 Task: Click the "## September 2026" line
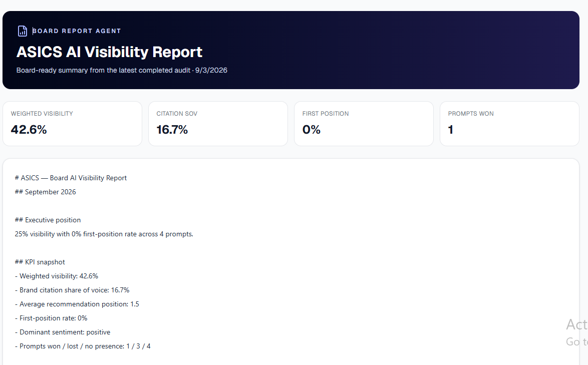46,192
